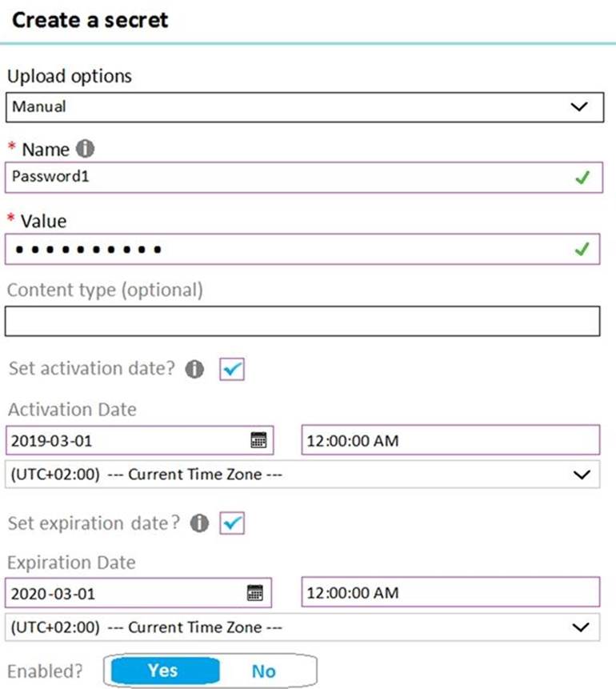Focus the Content type optional field
Image resolution: width=616 pixels, height=689 pixels.
point(302,322)
